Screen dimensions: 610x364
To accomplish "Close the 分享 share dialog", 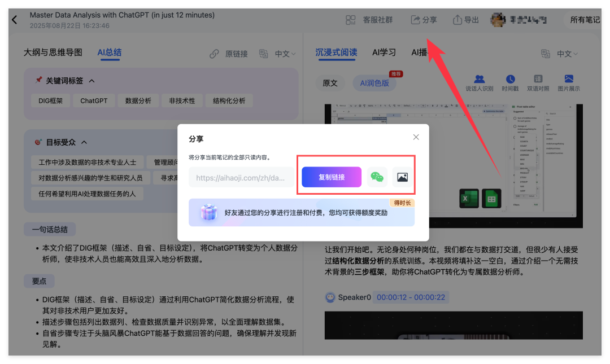I will tap(416, 137).
